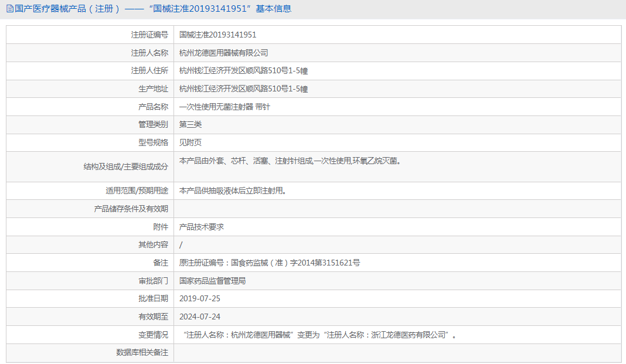The image size is (626, 364).
Task: Click the product name 一次性使用无菌注射器 带针
Action: point(224,107)
